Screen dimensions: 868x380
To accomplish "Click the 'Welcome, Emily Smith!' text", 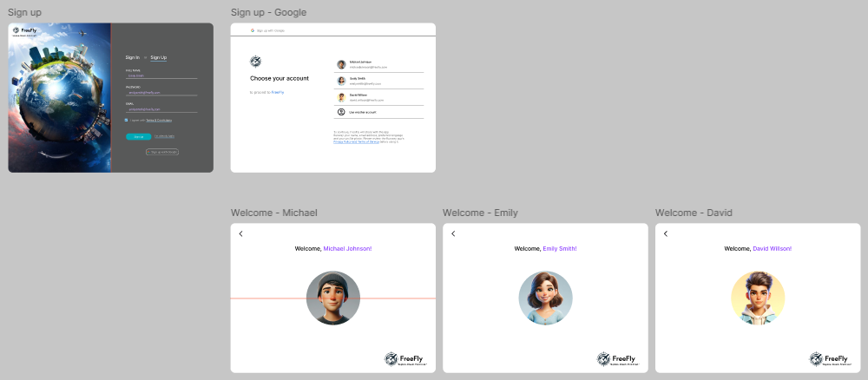I will coord(545,249).
